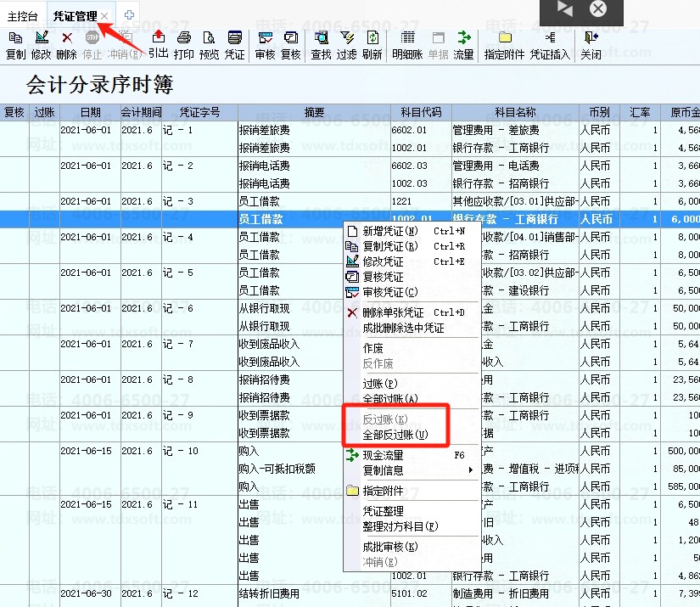Click the plus icon to add new tab
Image resolution: width=700 pixels, height=607 pixels.
click(129, 15)
